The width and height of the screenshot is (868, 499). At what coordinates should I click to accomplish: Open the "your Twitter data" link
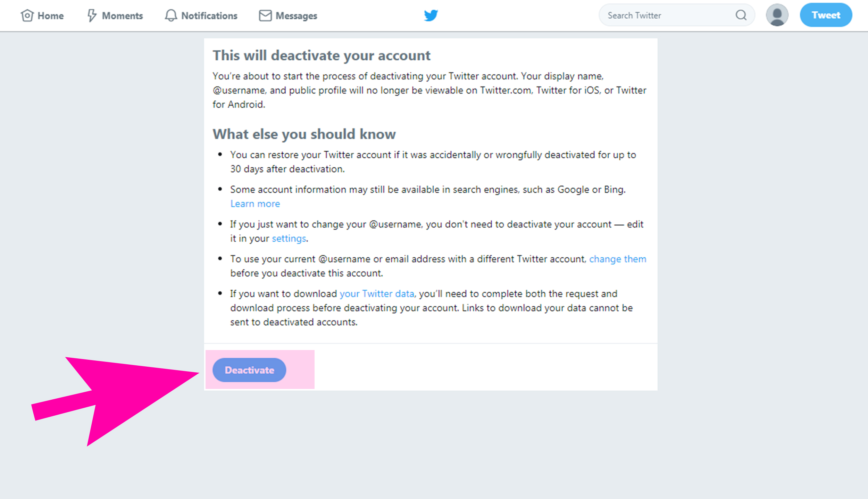(377, 294)
